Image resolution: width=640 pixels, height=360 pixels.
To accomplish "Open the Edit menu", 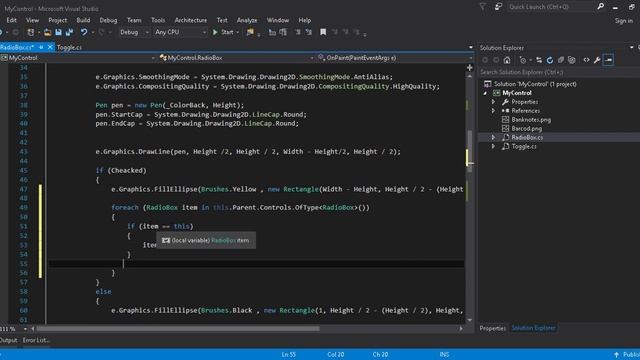I will pyautogui.click(x=11, y=20).
